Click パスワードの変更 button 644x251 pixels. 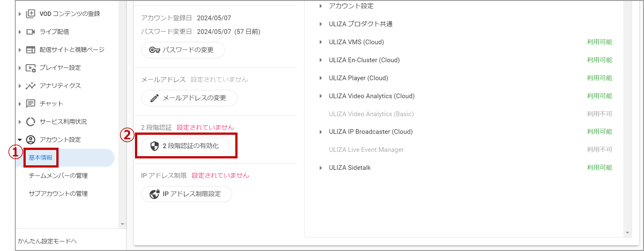point(183,50)
